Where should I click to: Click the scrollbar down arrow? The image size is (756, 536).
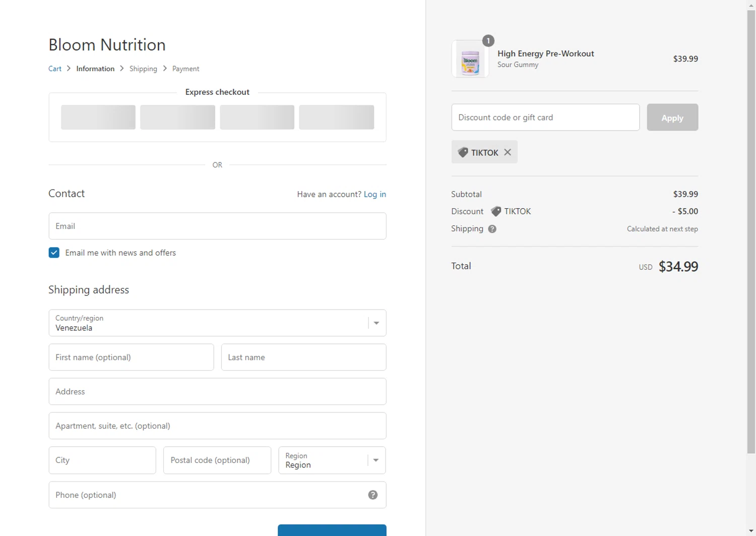[751, 531]
